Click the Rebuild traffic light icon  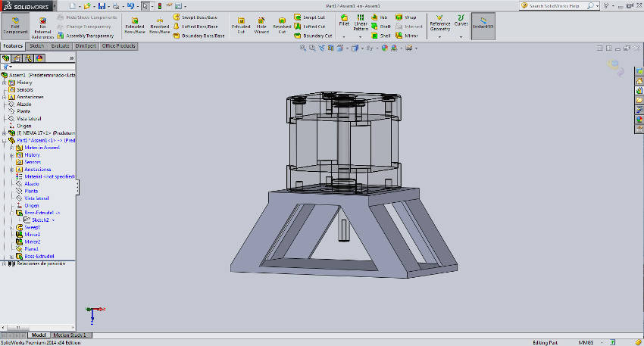click(159, 6)
